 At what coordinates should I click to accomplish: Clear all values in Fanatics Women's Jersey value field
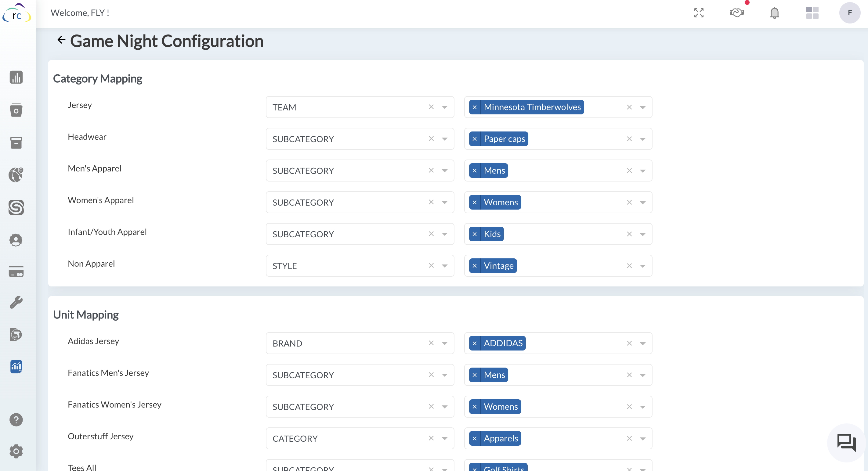629,407
